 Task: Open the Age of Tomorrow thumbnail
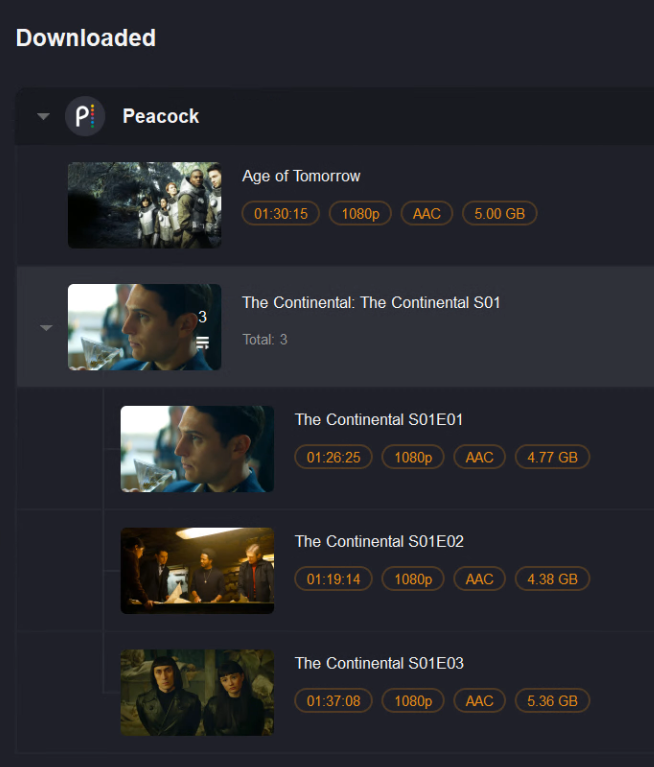point(144,205)
